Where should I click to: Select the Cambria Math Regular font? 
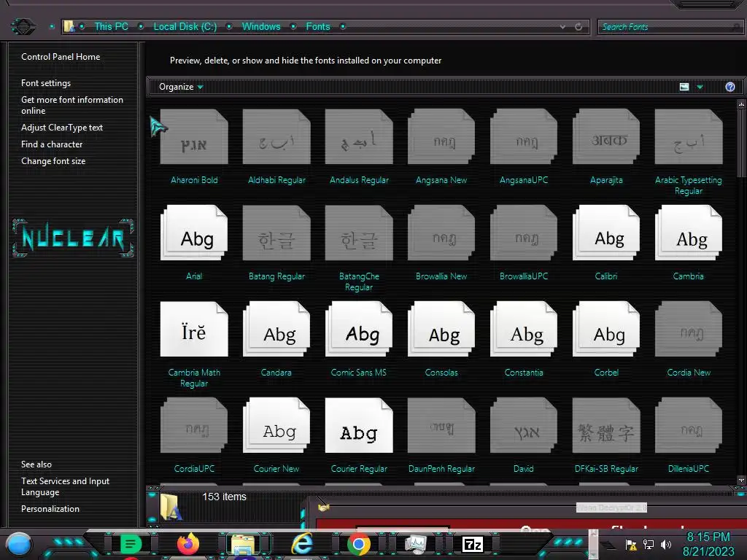[194, 329]
